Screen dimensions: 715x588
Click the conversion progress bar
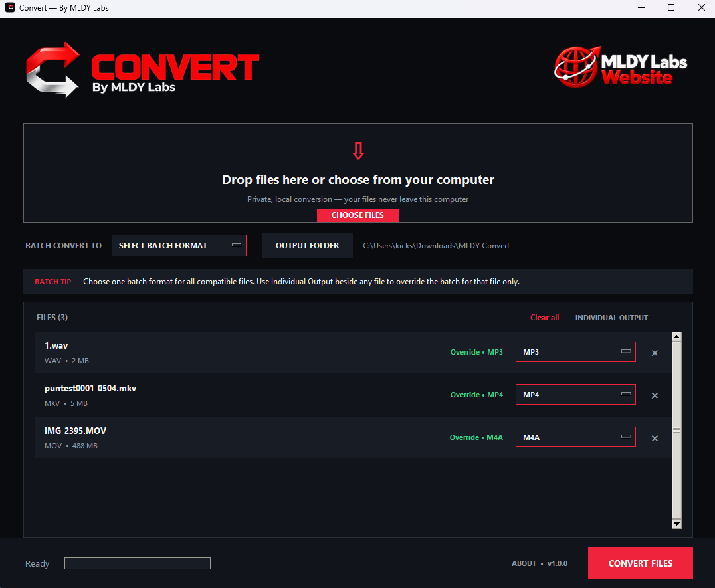(138, 563)
